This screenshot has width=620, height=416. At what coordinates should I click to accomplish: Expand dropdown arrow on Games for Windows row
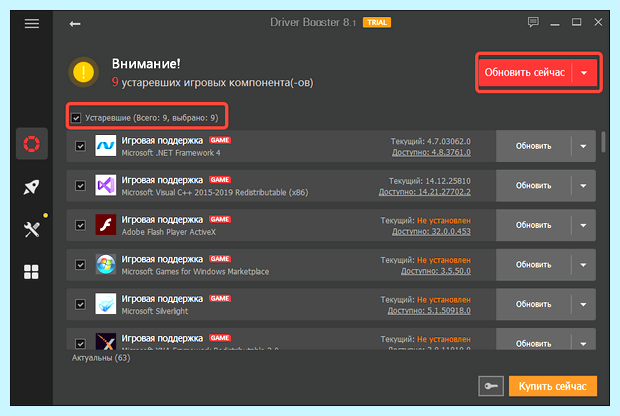pos(583,265)
